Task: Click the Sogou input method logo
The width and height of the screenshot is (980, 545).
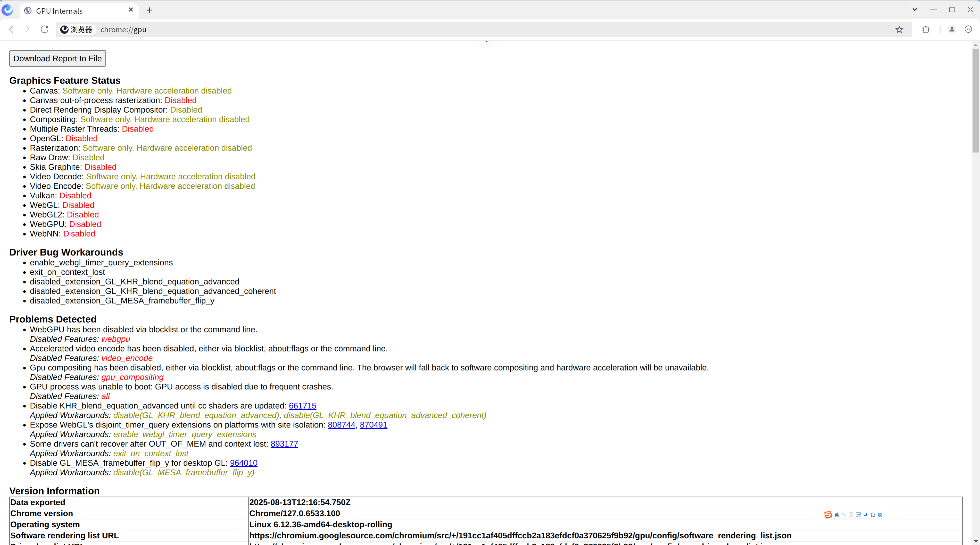Action: coord(828,515)
